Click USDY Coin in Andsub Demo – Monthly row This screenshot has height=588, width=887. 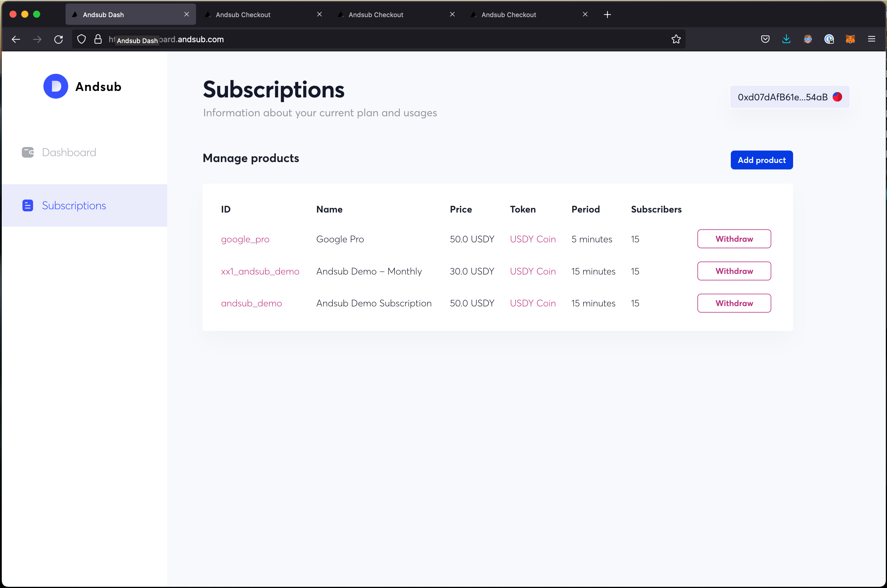click(533, 271)
